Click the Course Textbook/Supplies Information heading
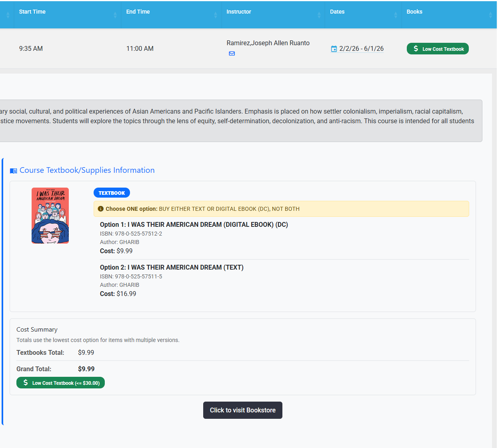 [x=87, y=170]
